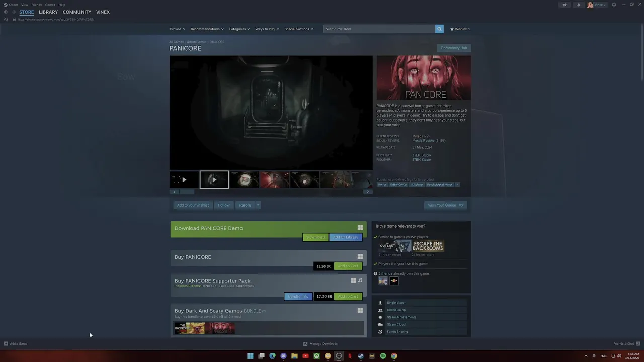Open the notifications bell

coord(578,5)
